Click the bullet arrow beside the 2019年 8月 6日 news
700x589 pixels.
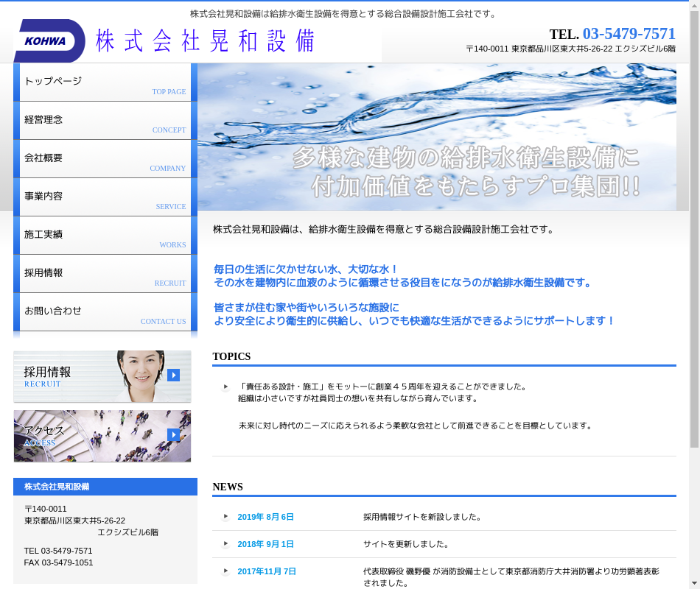(225, 517)
